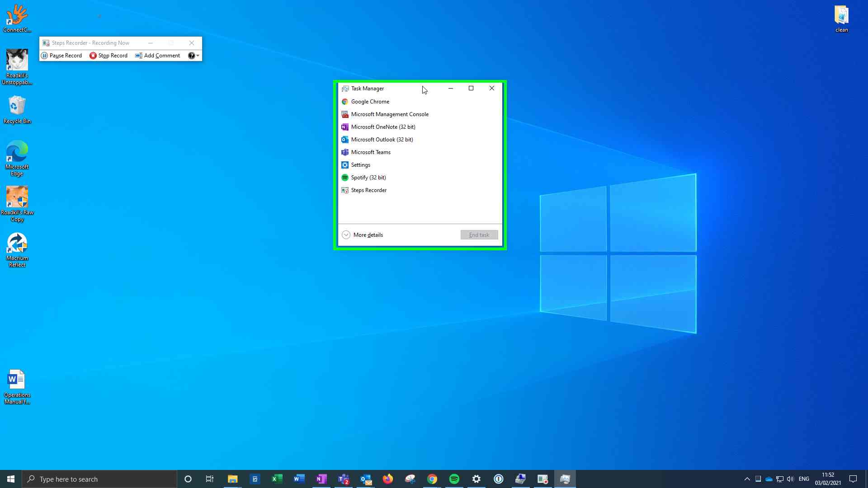Select Steps Recorder in task list
The height and width of the screenshot is (488, 868).
(x=368, y=190)
